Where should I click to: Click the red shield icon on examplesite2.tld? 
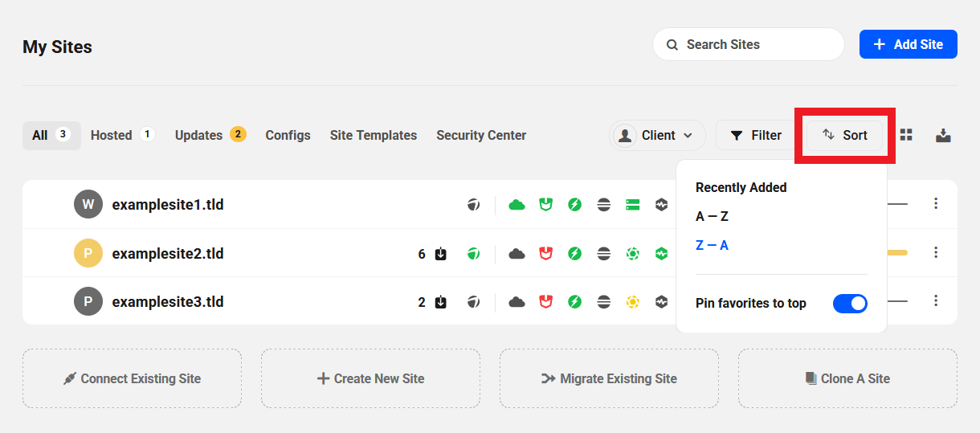point(546,254)
